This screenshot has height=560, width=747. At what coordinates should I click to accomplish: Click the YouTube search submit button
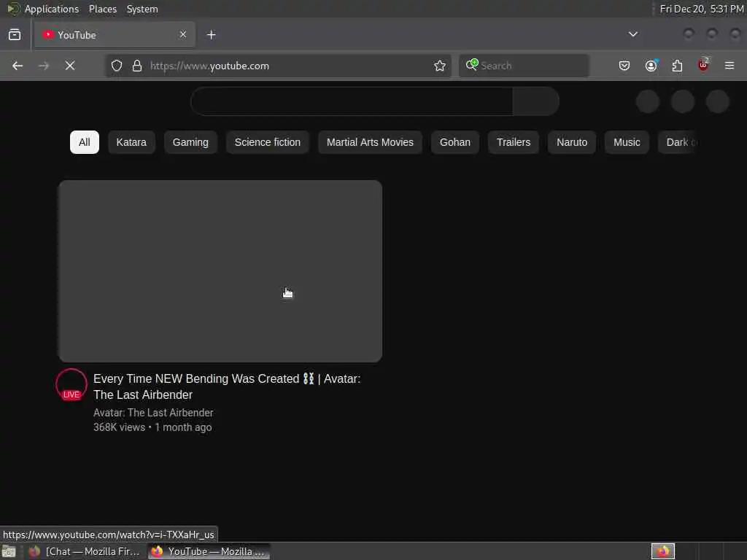[536, 101]
